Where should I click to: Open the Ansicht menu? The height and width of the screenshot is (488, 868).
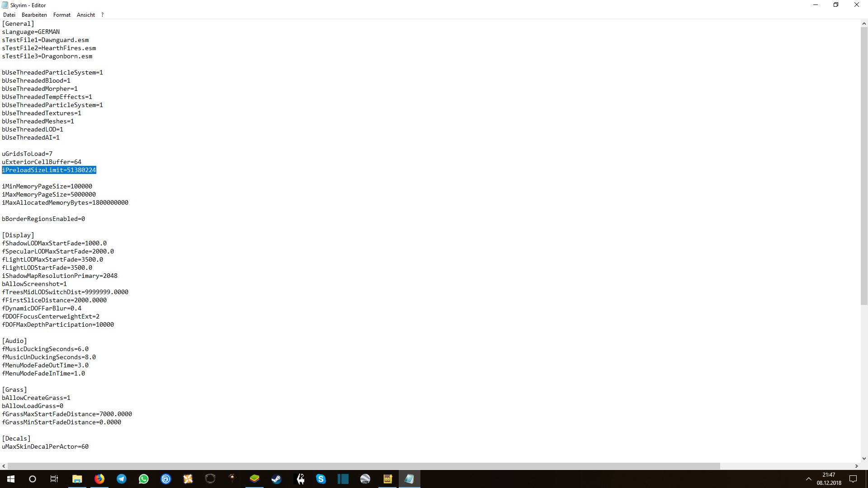pos(85,14)
